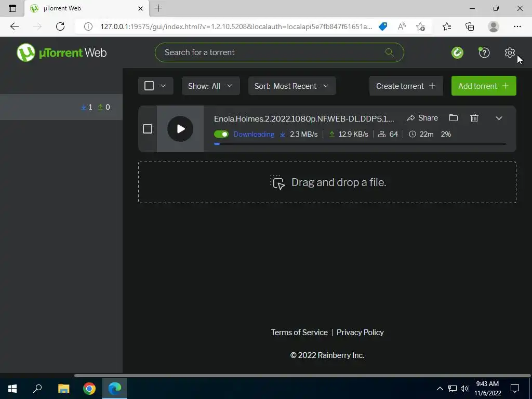Open Windows taskbar search
The image size is (532, 399).
tap(37, 389)
